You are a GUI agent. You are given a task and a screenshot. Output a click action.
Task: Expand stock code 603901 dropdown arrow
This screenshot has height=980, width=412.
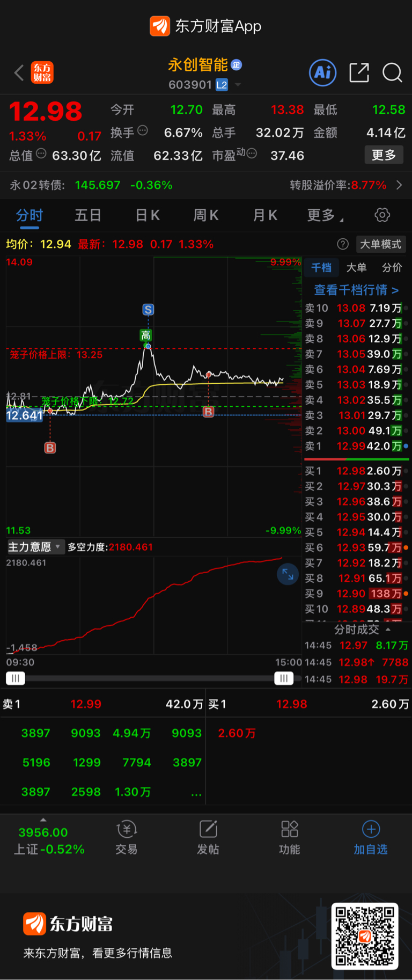(x=238, y=85)
